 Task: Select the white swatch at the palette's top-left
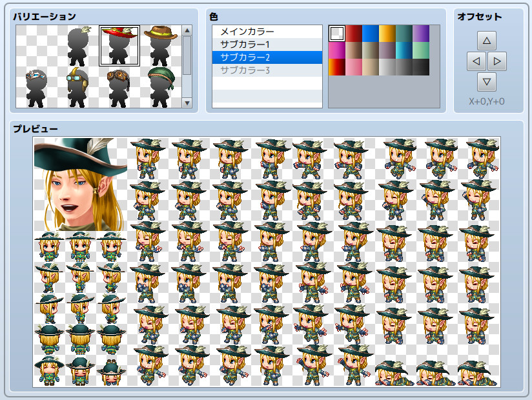tap(337, 32)
